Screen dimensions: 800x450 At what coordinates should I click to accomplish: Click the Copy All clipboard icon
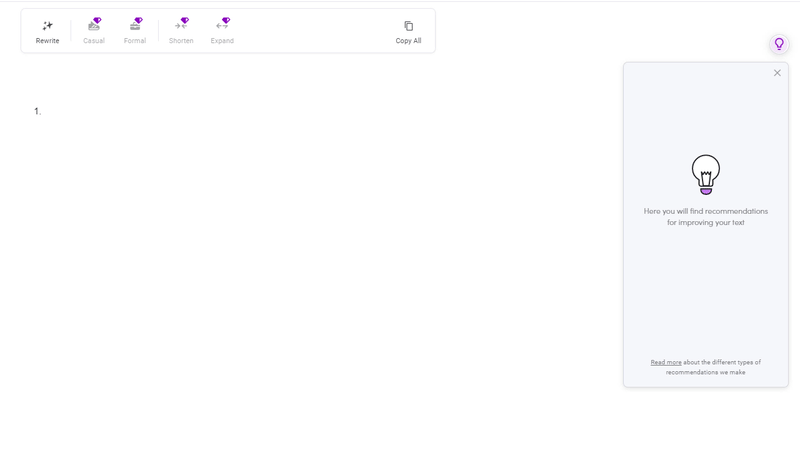(408, 26)
